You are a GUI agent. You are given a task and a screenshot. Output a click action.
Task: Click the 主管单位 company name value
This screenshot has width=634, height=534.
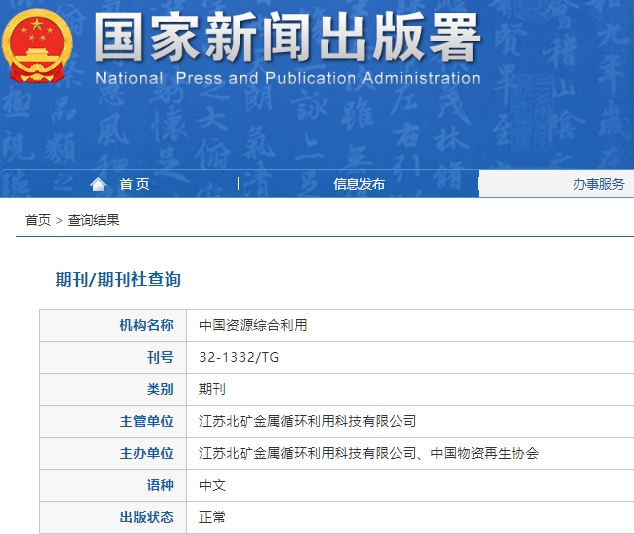(307, 421)
